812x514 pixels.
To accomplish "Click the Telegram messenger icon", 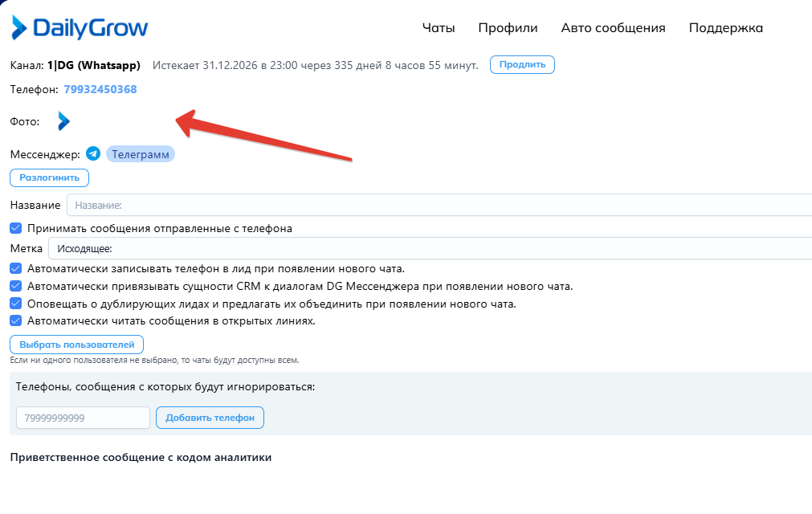I will coord(93,154).
